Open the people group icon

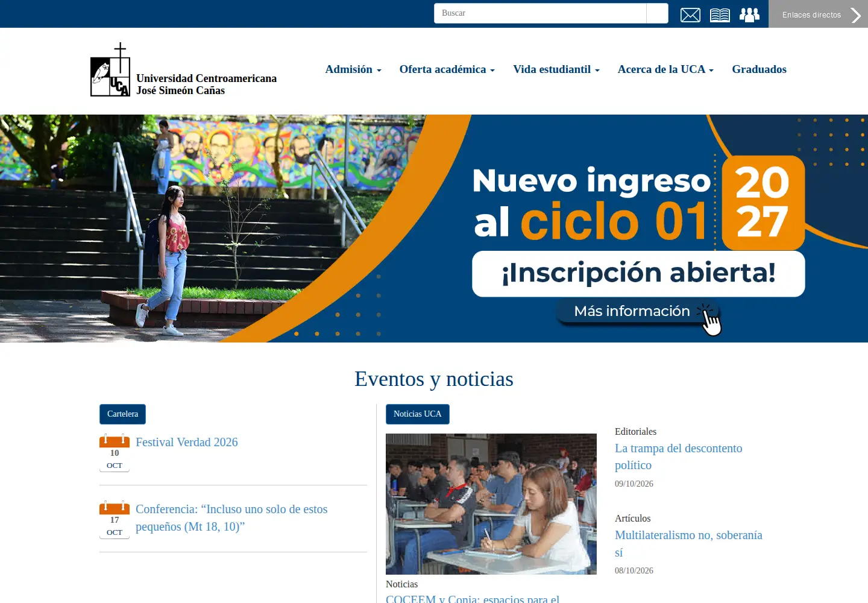(749, 15)
